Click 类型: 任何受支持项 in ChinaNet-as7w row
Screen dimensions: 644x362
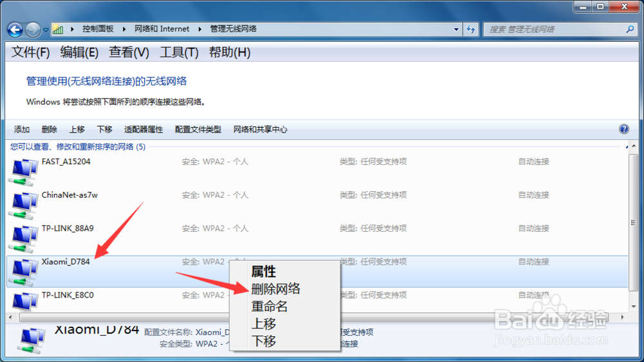373,195
